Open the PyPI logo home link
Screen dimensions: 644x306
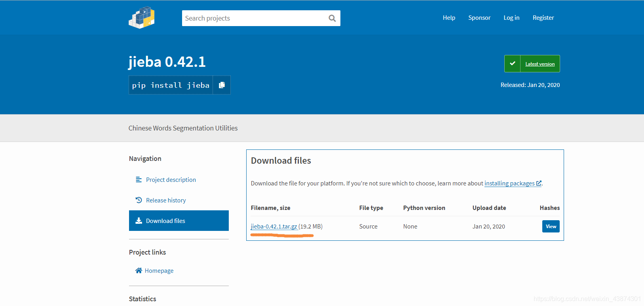[142, 17]
